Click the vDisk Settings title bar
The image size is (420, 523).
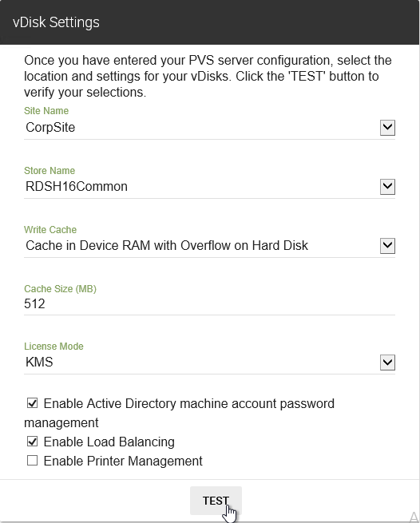click(210, 22)
